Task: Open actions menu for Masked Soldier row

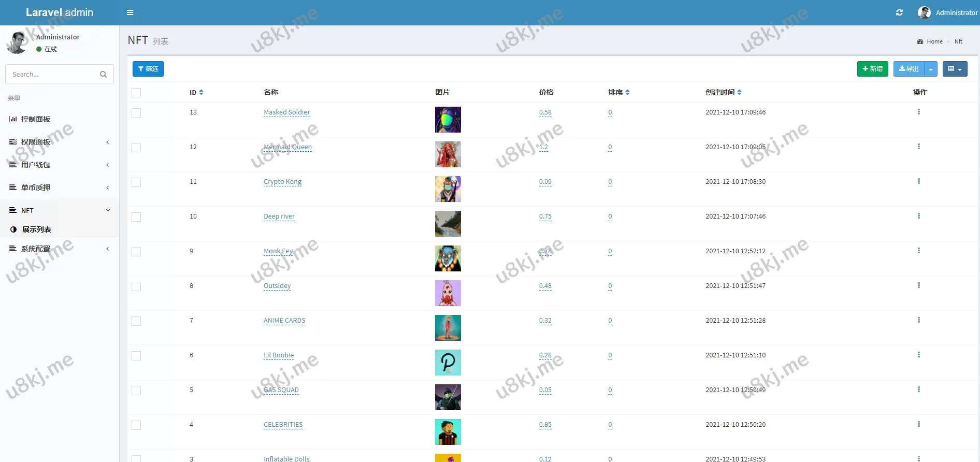Action: point(918,112)
